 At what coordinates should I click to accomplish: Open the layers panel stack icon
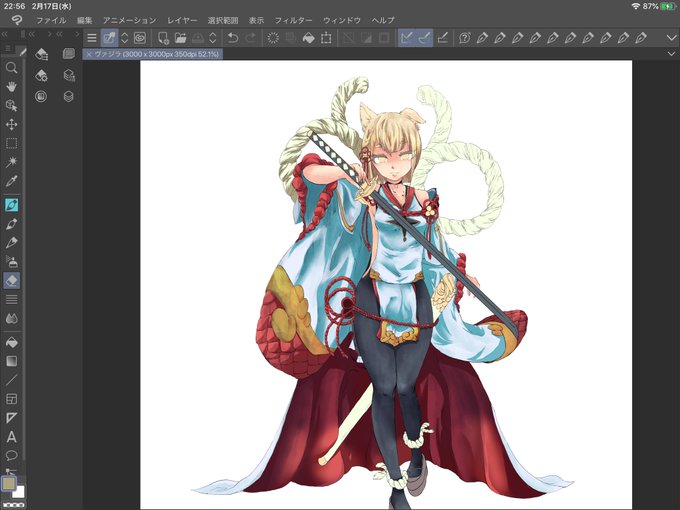coord(69,96)
